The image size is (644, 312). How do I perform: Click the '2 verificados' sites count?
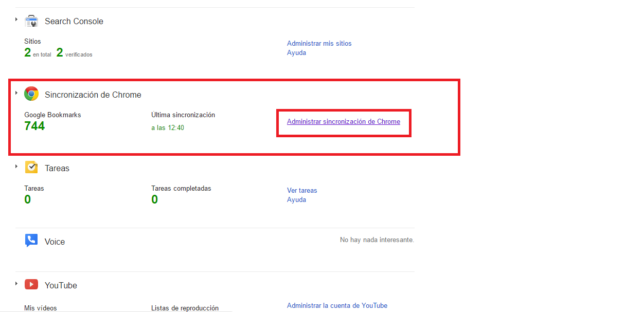point(75,52)
